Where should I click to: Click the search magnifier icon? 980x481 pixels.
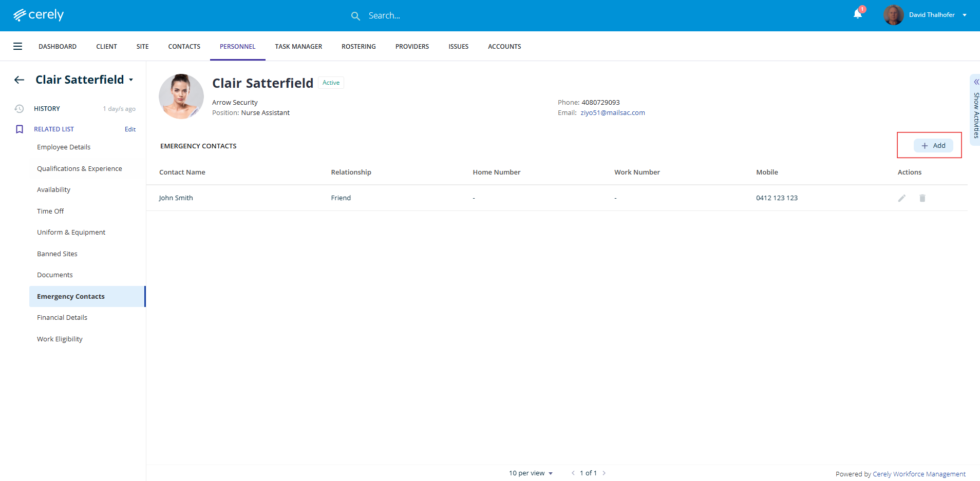point(355,16)
